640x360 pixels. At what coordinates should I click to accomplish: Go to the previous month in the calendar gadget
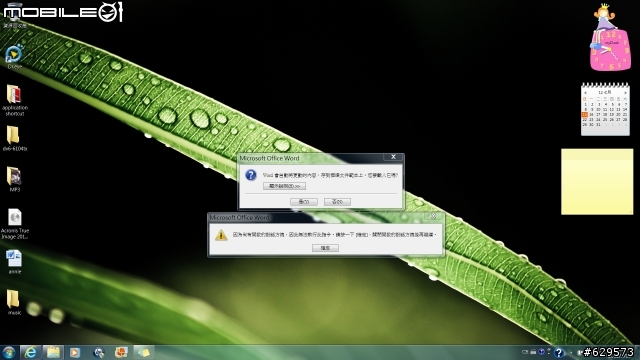[585, 93]
